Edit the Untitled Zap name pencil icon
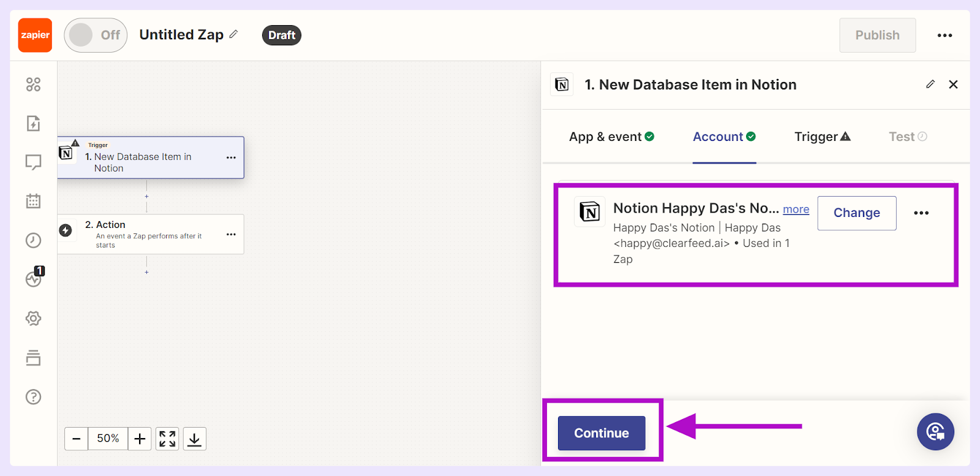Screen dimensions: 980x476 [x=233, y=34]
